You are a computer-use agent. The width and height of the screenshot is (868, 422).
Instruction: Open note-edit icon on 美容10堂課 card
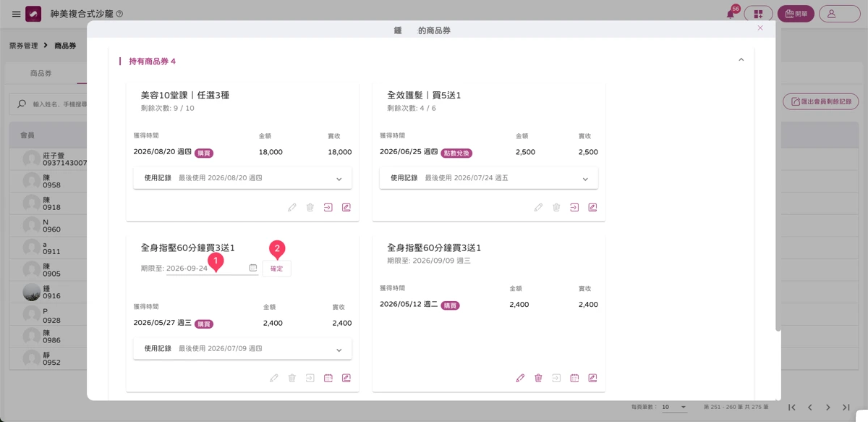coord(346,208)
